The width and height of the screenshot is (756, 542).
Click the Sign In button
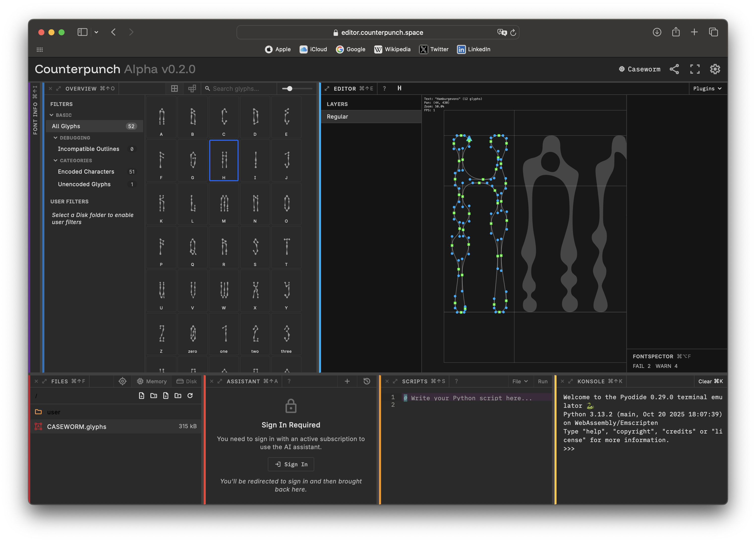pyautogui.click(x=291, y=464)
